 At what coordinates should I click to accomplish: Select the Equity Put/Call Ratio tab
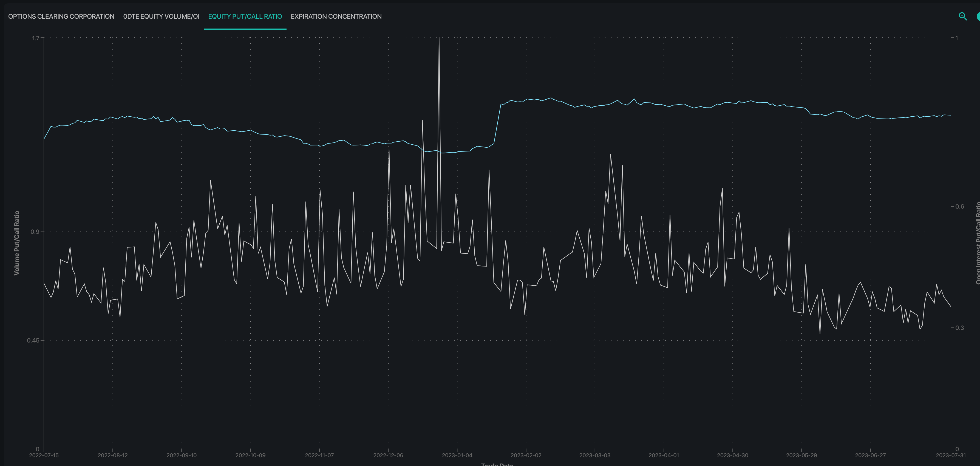coord(245,16)
